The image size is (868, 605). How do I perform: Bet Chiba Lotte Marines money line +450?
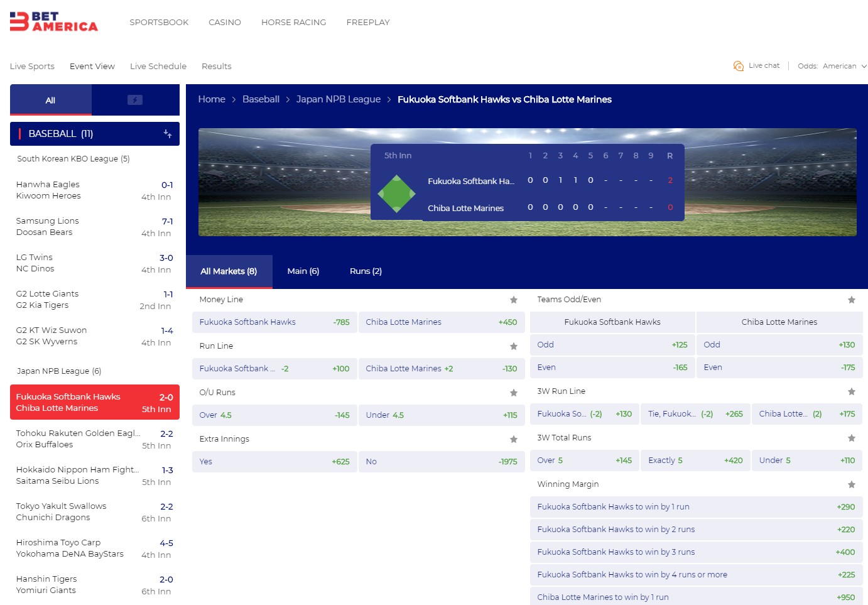pyautogui.click(x=442, y=322)
